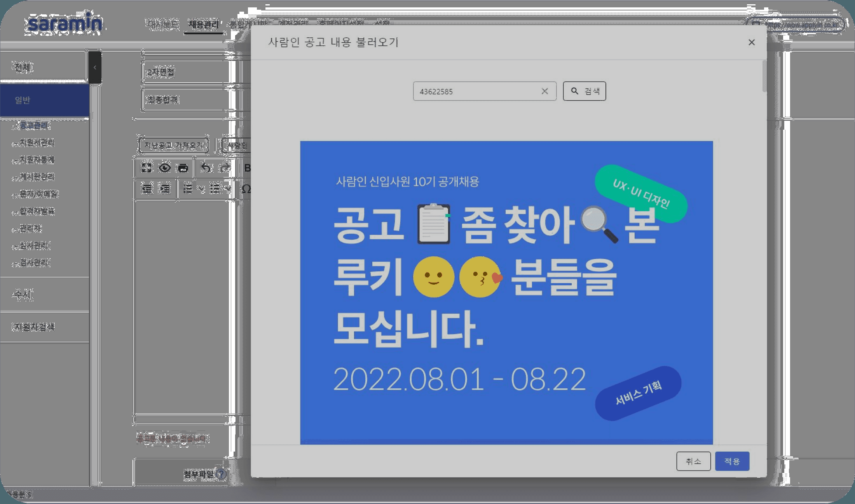Click the dialog's vertical scrollbar
The image size is (855, 504).
point(764,76)
